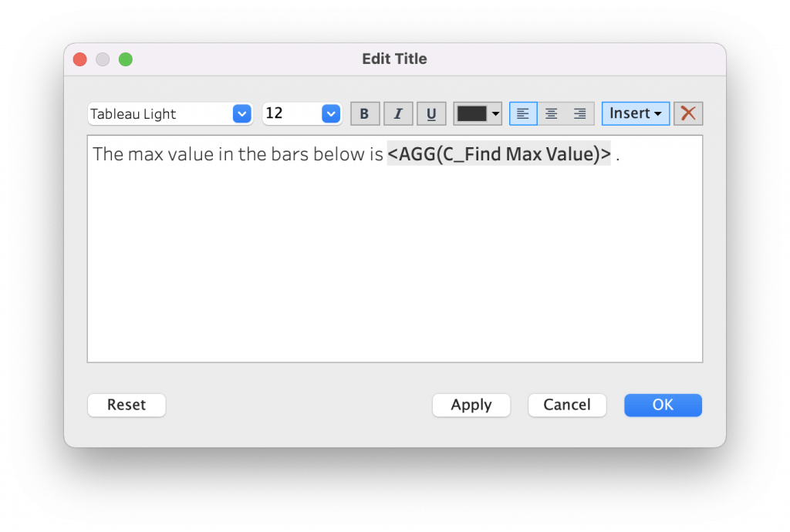Click the Reset button

(x=127, y=405)
